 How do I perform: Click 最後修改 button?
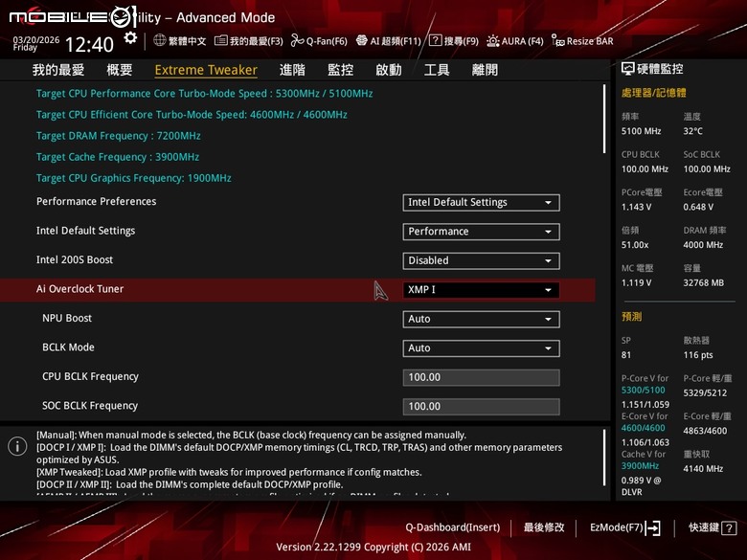544,527
